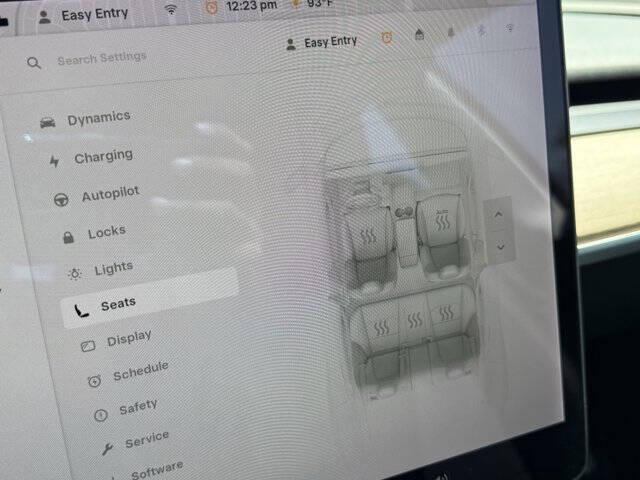
Task: Click the alert circle Safety icon
Action: pyautogui.click(x=100, y=416)
